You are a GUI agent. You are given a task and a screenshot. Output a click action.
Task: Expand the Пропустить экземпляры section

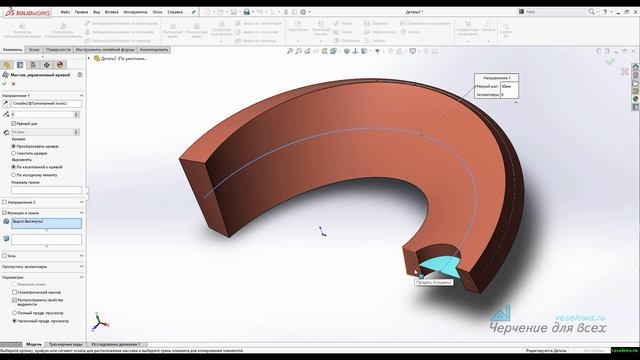coord(81,267)
